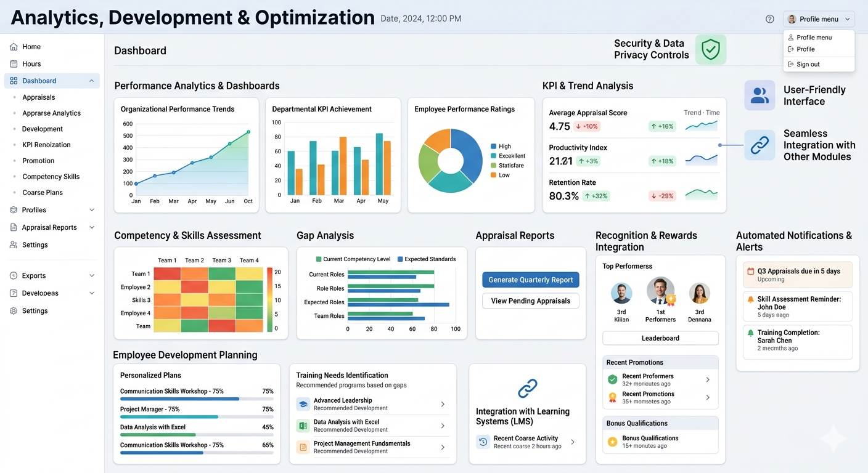
Task: Click the large LMS integration link icon
Action: [528, 389]
